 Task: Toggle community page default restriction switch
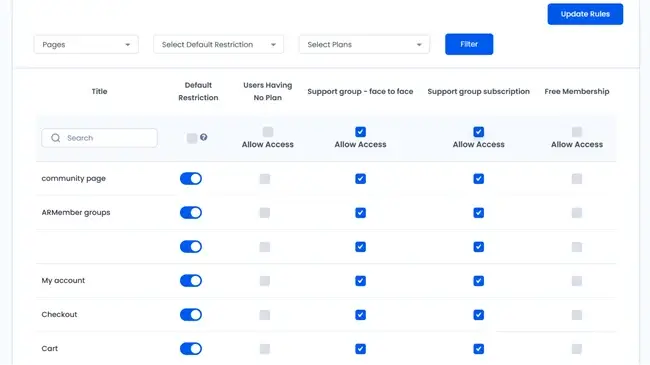pyautogui.click(x=191, y=179)
